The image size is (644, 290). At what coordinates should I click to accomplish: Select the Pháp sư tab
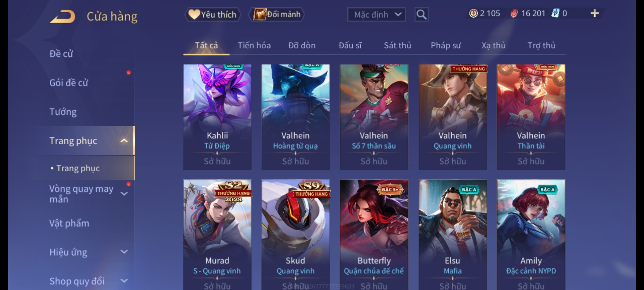445,45
